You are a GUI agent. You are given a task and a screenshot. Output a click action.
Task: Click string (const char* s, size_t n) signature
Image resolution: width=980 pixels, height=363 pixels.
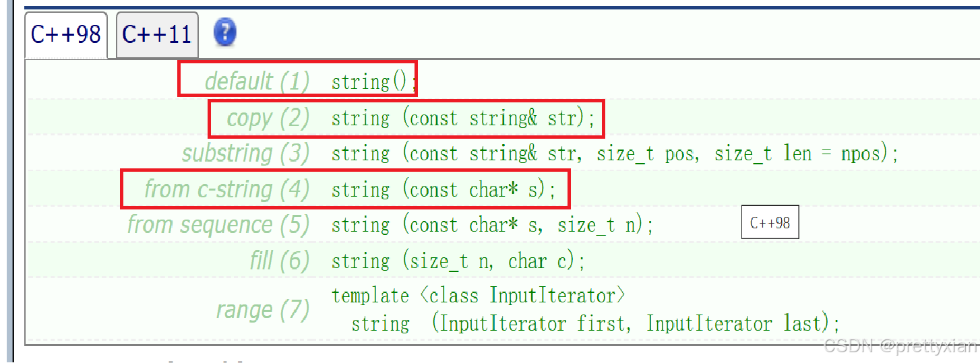[x=493, y=225]
